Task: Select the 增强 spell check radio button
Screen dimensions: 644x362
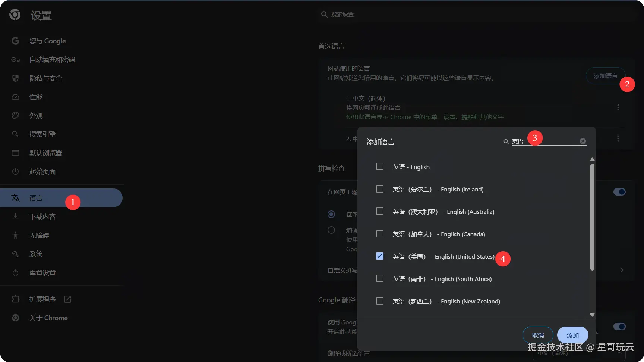Action: [331, 230]
